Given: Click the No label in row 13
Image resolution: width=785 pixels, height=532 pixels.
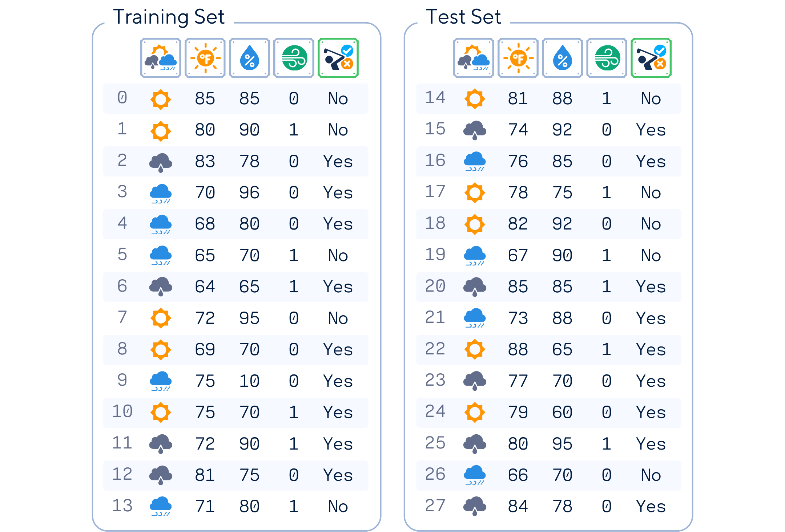Looking at the screenshot, I should 338,506.
